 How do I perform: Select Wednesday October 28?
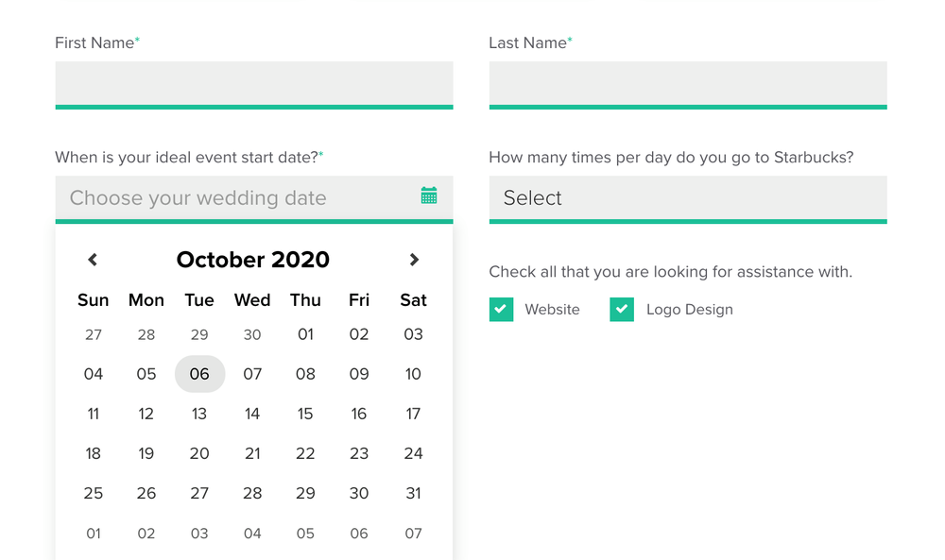coord(252,493)
